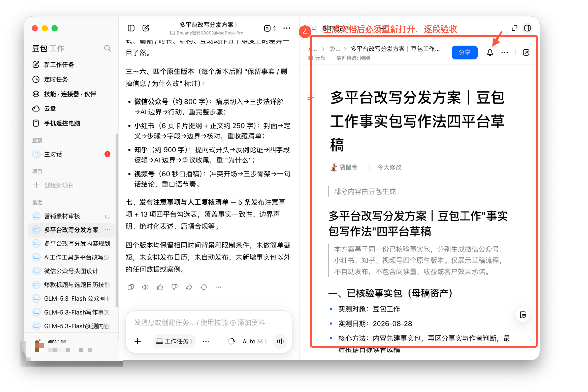588x392 pixels.
Task: Open the conversation header more options menu
Action: pyautogui.click(x=287, y=28)
